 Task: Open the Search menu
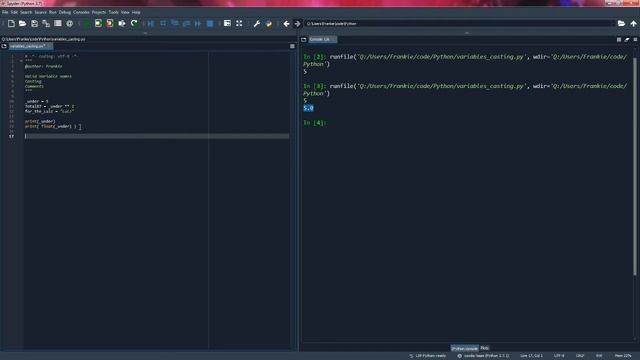click(26, 12)
